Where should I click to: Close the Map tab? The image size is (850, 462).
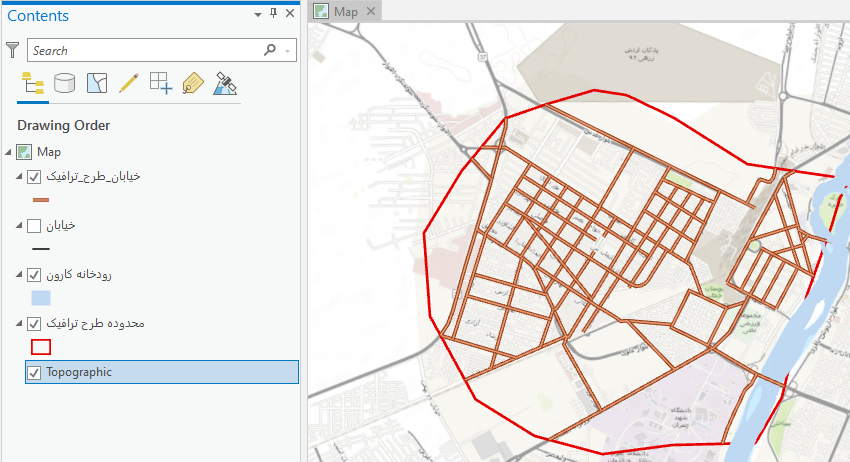370,11
